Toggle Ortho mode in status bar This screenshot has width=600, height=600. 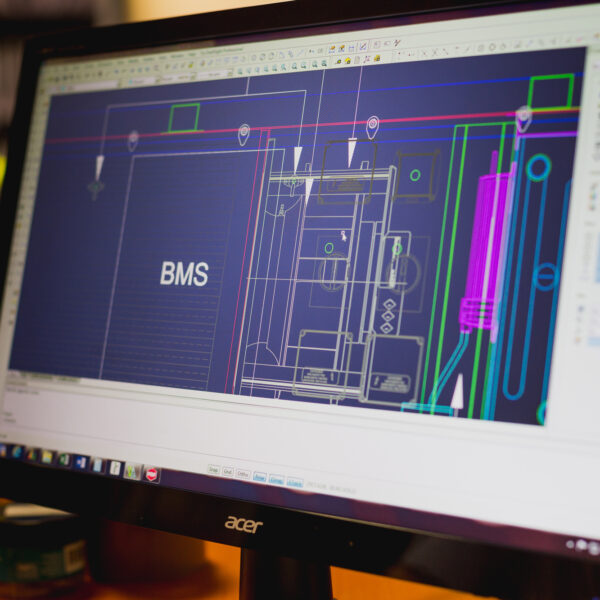point(243,474)
